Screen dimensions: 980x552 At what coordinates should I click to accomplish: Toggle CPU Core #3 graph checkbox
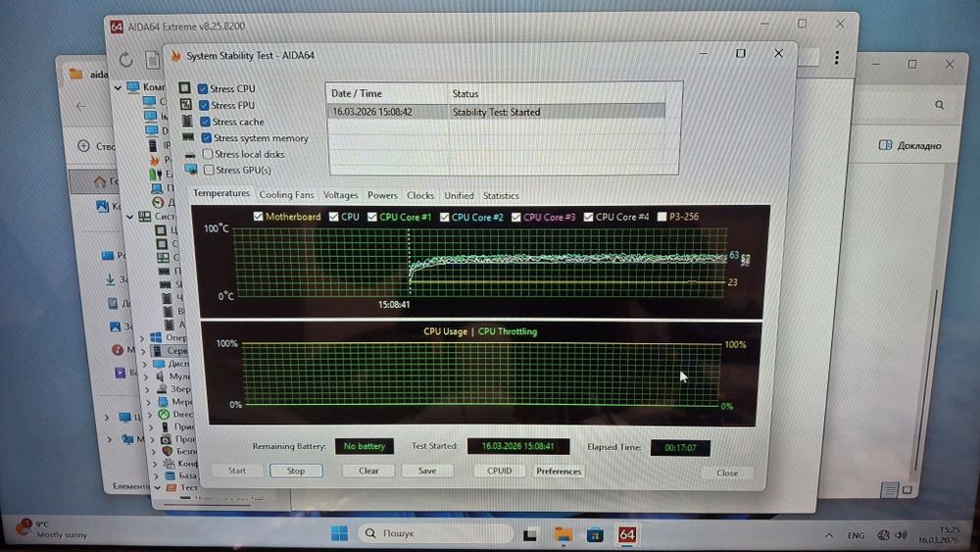point(515,217)
